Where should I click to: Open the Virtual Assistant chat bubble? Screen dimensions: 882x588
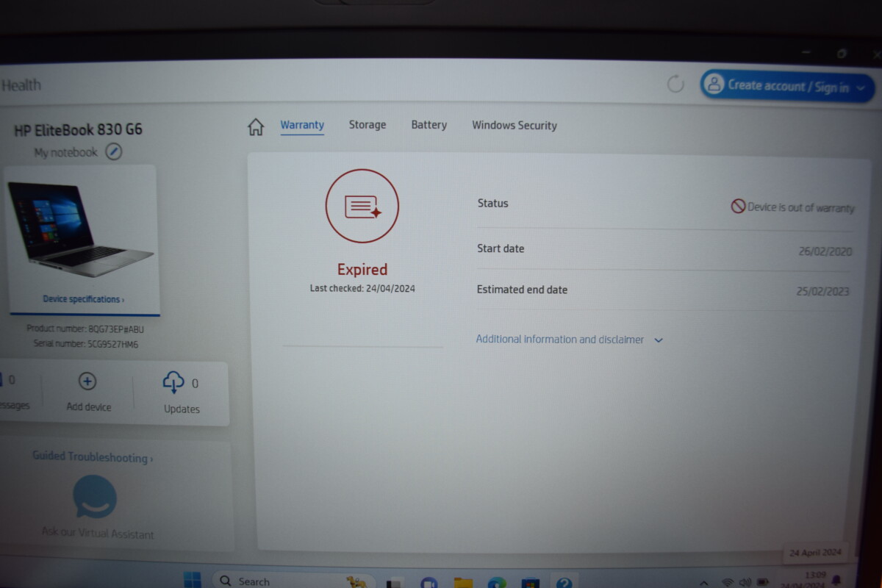pos(95,497)
